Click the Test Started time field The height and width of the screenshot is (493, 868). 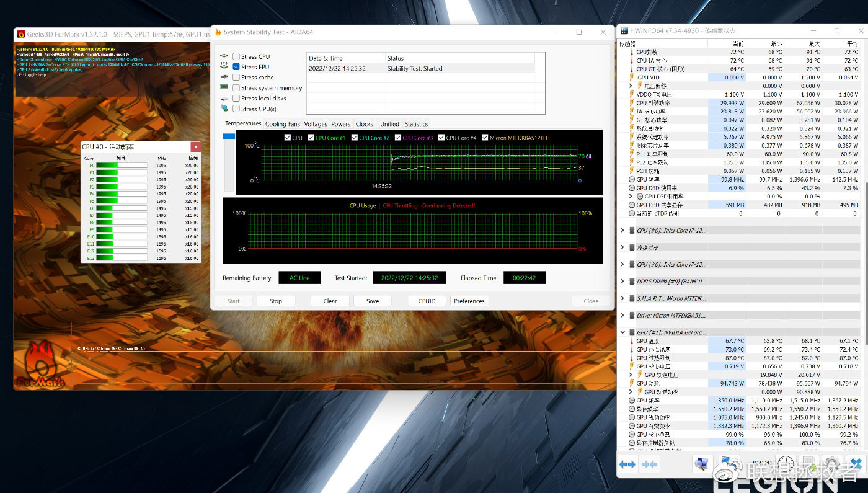coord(409,278)
